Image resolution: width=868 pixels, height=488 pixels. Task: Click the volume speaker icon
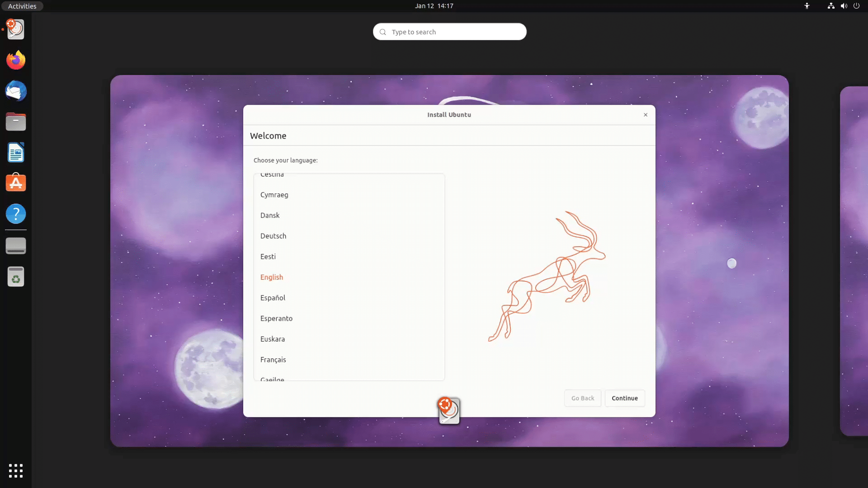coord(844,6)
